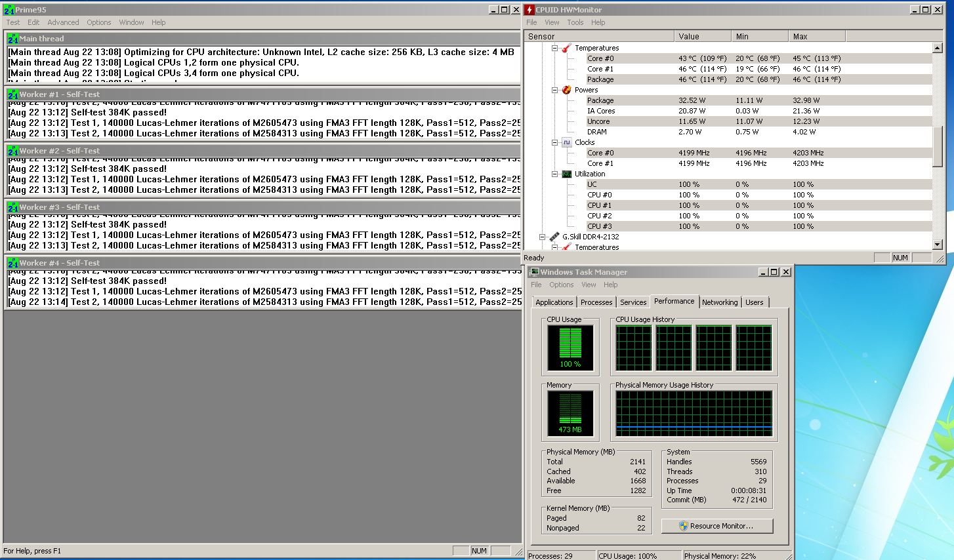Click the Worker #1 window icon
The width and height of the screenshot is (954, 560).
click(13, 94)
